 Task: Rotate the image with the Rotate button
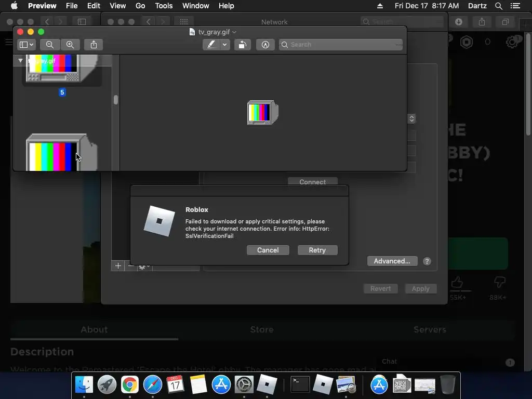point(242,45)
